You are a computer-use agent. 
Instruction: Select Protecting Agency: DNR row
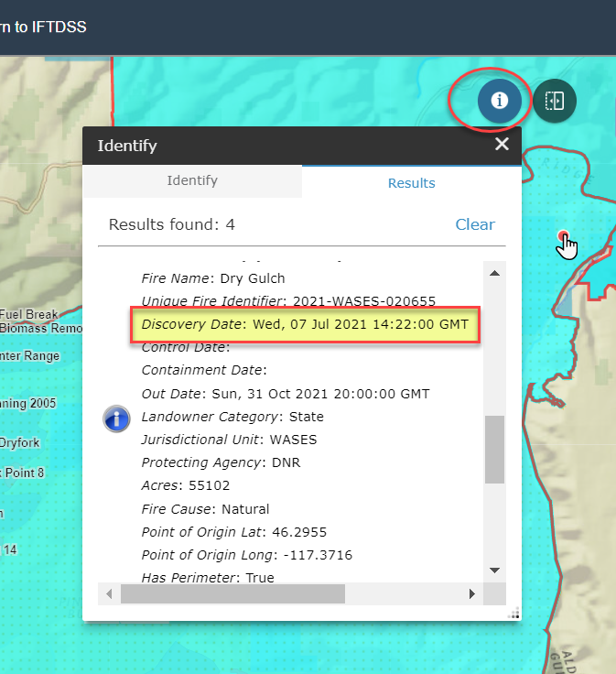point(221,462)
